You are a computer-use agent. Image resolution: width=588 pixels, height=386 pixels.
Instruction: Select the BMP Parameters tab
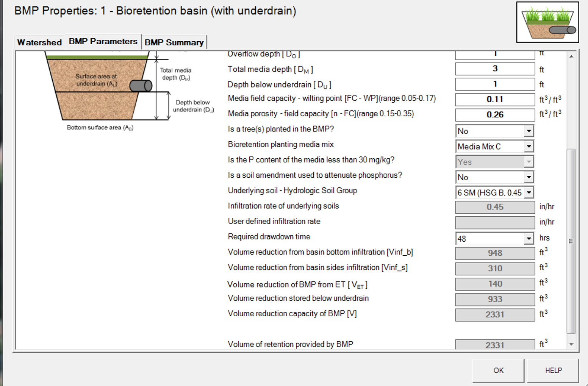[x=103, y=41]
